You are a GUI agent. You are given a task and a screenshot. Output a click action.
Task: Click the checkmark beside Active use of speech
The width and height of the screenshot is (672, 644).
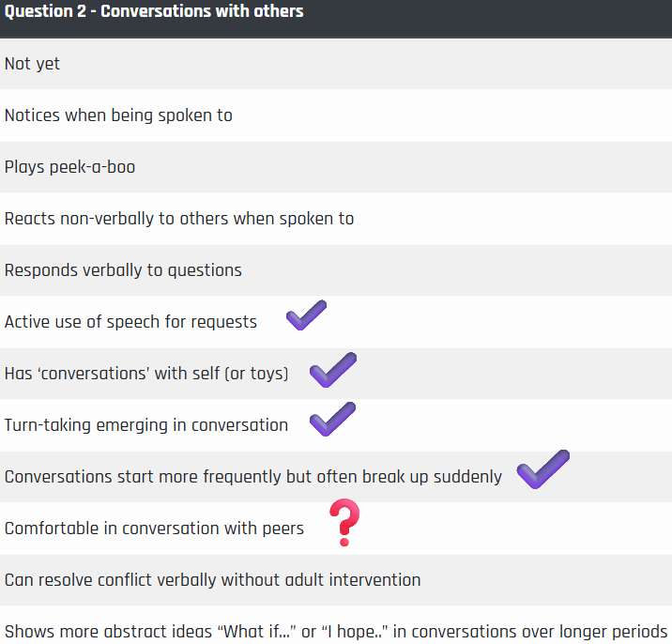point(306,315)
